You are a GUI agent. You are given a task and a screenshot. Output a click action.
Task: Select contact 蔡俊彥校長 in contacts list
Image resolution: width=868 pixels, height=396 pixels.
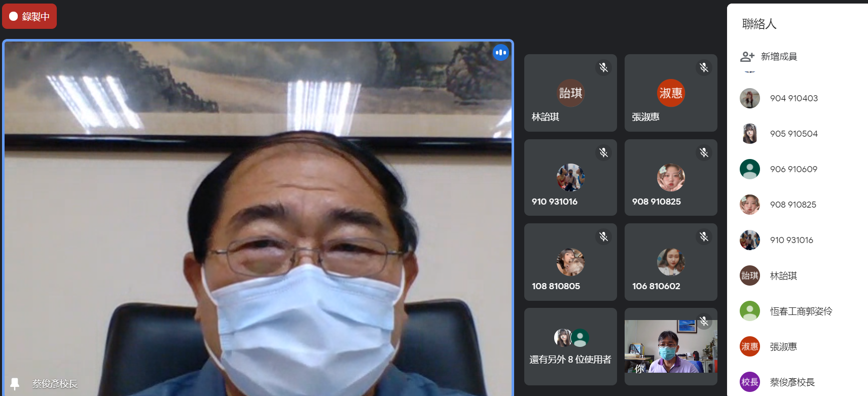[x=798, y=382]
